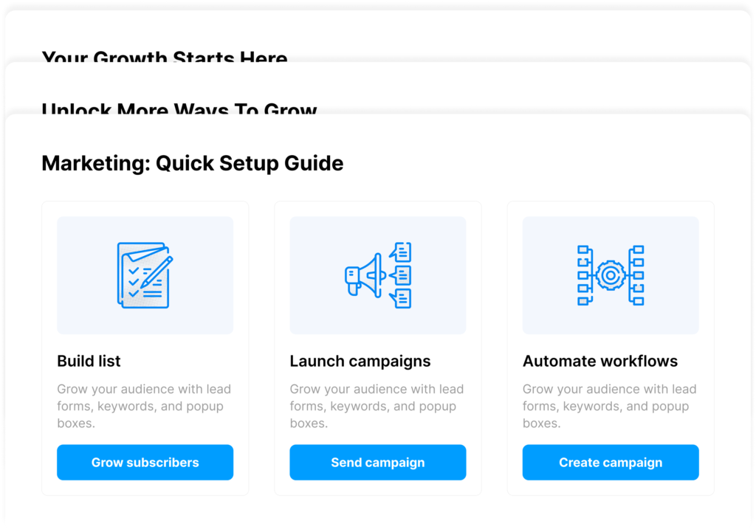Select the Launch campaigns card title

click(360, 361)
